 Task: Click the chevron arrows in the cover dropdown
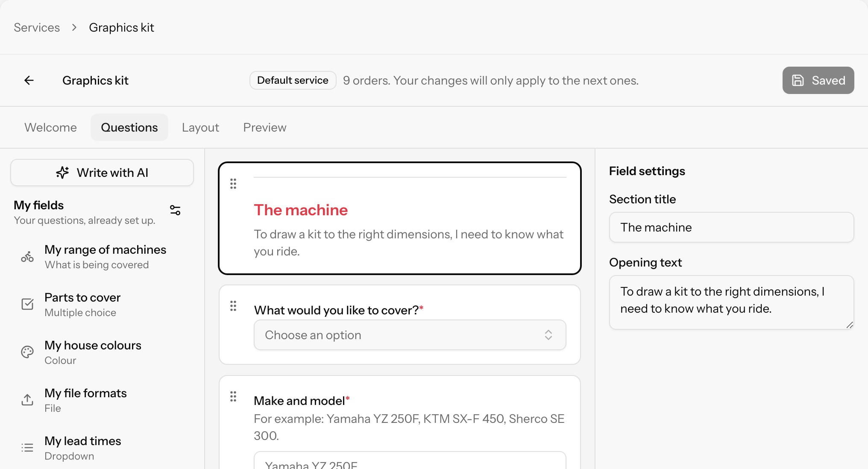[548, 335]
